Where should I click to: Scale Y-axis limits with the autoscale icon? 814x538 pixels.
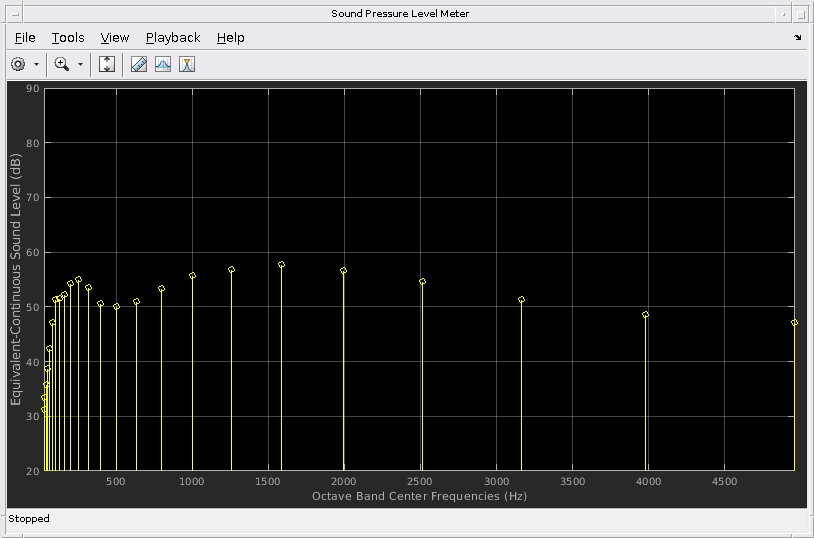pyautogui.click(x=107, y=64)
